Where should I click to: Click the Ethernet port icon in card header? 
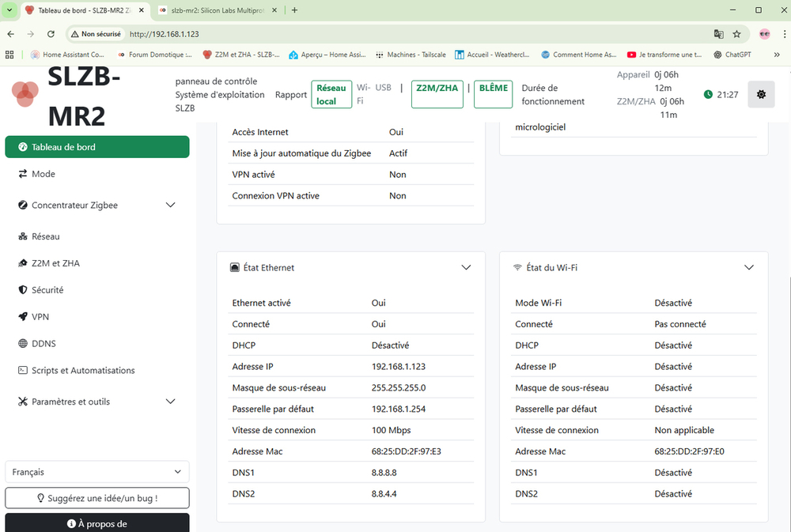click(x=235, y=268)
